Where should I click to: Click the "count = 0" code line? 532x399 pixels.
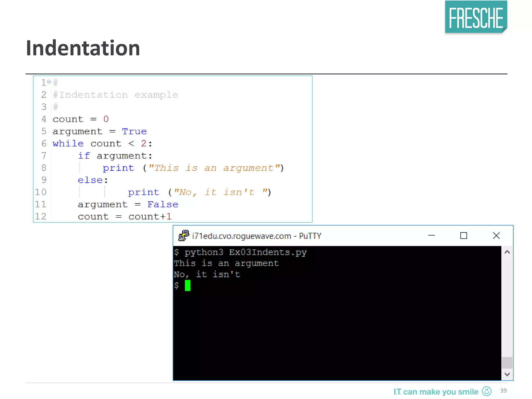pyautogui.click(x=81, y=119)
